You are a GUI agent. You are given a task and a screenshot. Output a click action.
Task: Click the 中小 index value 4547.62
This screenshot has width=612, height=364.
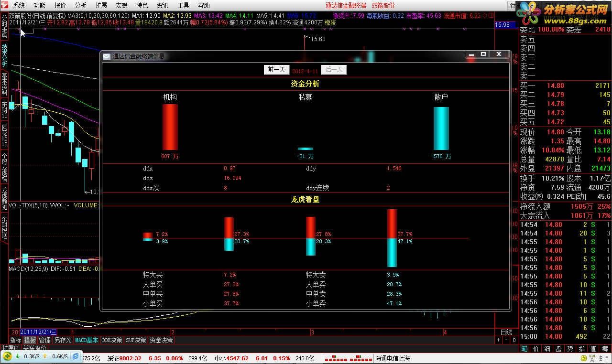click(x=238, y=358)
